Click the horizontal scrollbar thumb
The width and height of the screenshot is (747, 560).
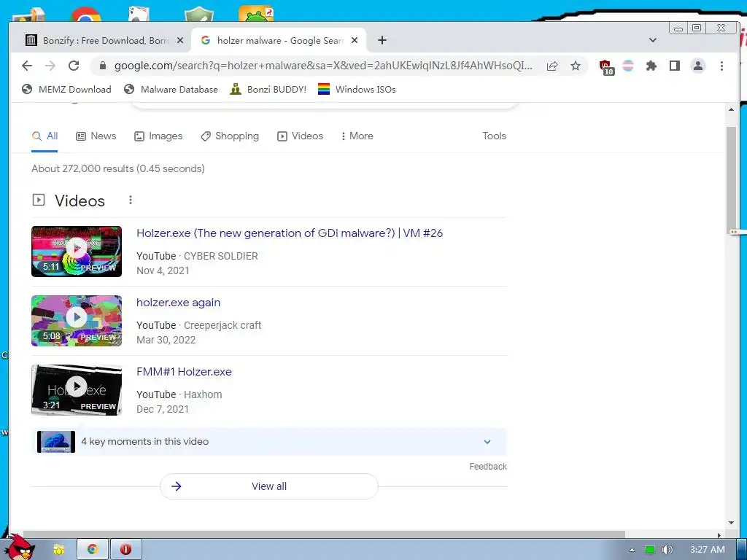[324, 534]
